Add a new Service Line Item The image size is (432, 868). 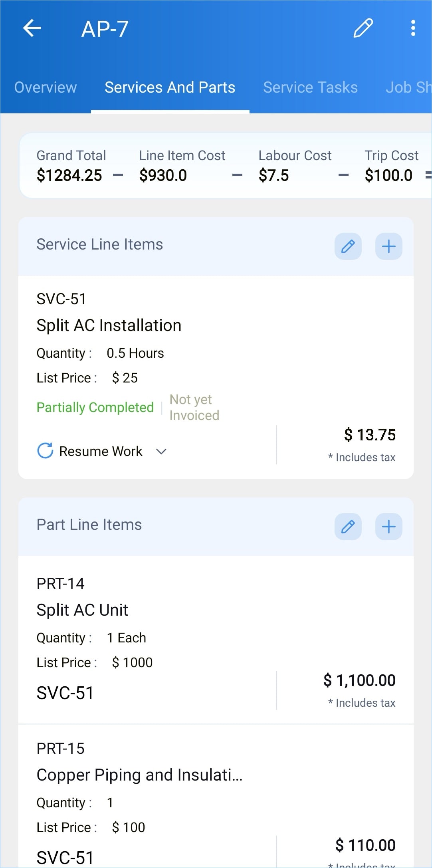[x=388, y=246]
